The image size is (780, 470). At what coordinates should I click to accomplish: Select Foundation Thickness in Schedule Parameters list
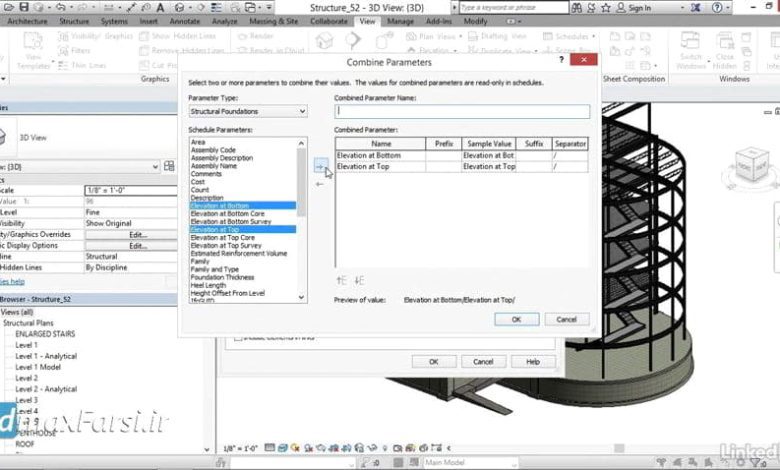click(x=220, y=277)
